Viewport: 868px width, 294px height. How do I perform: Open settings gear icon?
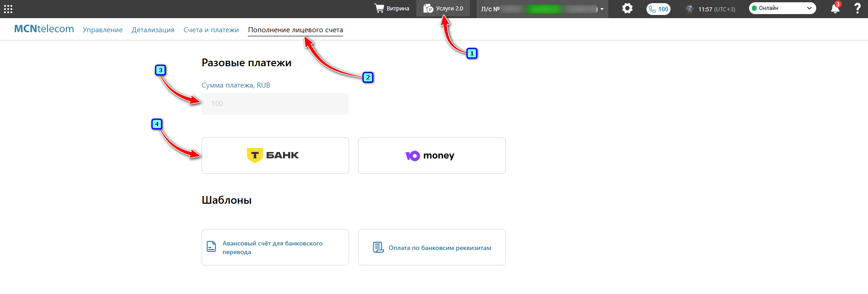pyautogui.click(x=627, y=9)
